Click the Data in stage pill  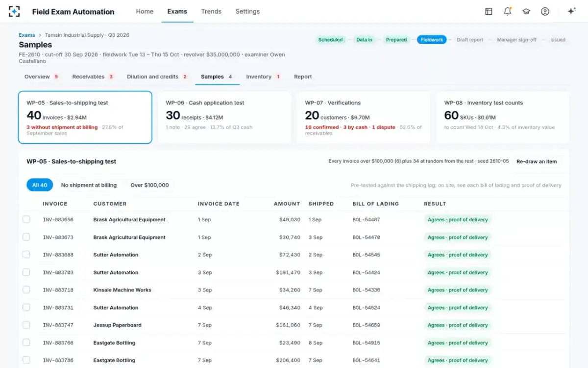(364, 40)
